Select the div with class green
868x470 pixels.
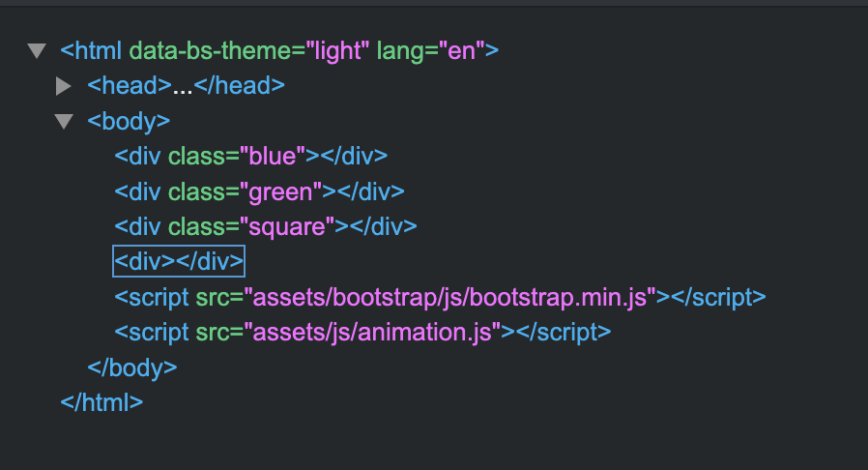click(x=259, y=191)
